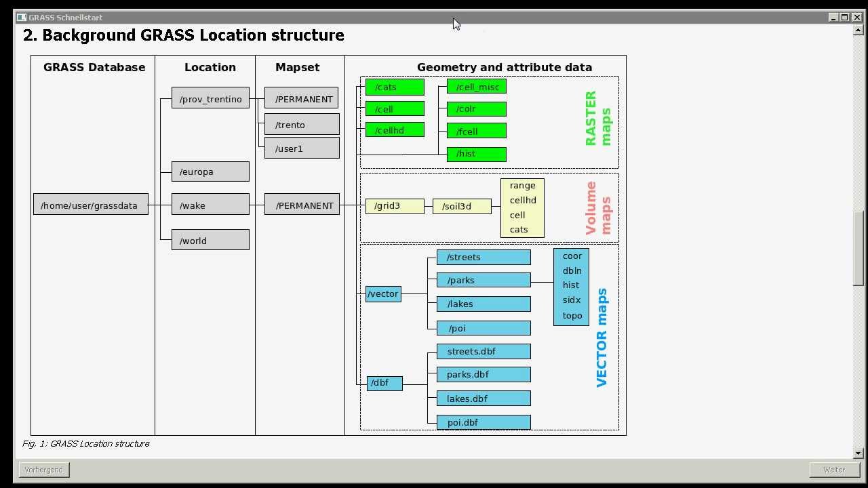Click the window menu icon in title bar

(21, 18)
